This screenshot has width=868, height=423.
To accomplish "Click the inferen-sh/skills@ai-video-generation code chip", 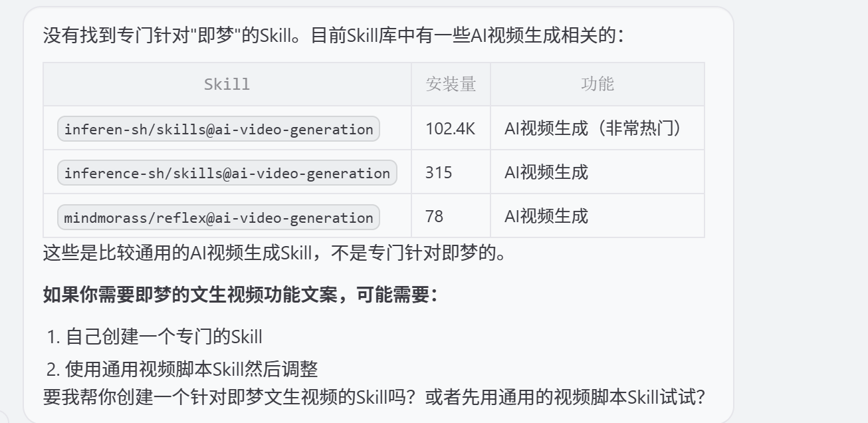I will tap(219, 129).
